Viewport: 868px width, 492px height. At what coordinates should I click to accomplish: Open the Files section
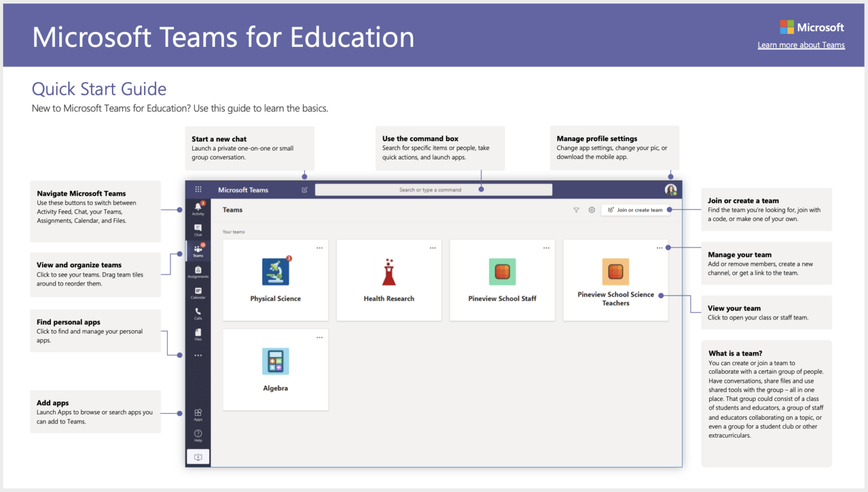pyautogui.click(x=198, y=334)
